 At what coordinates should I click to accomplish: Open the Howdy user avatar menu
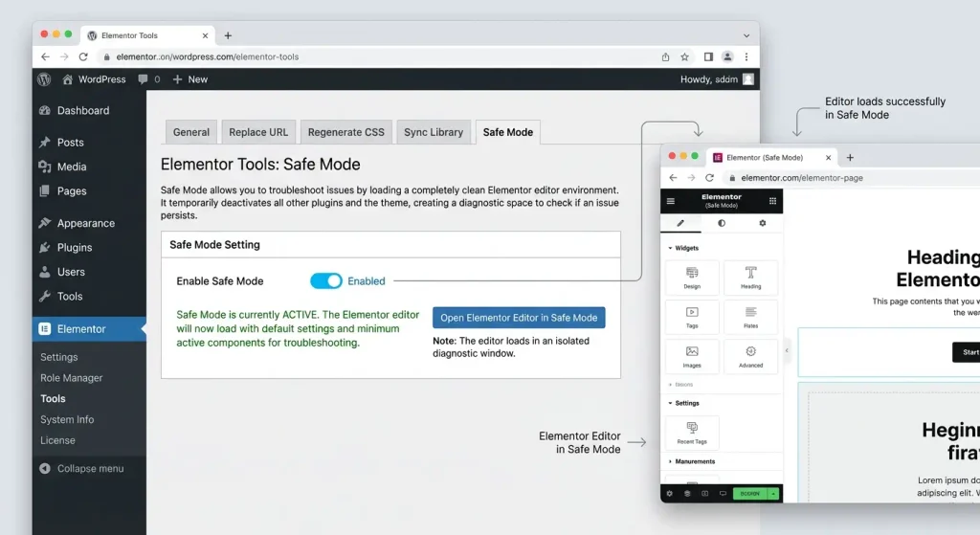pyautogui.click(x=748, y=79)
